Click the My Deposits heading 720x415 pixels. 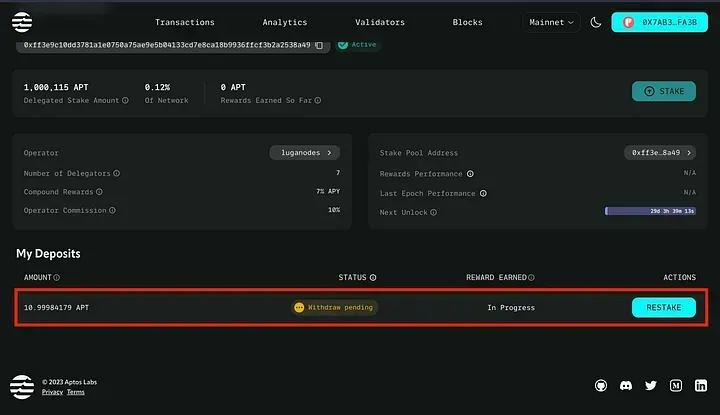coord(48,253)
